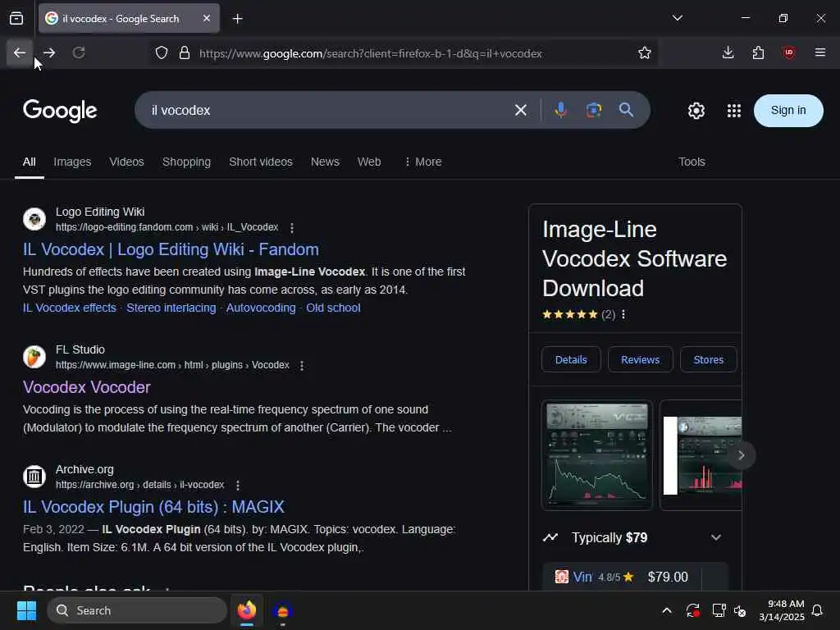The height and width of the screenshot is (630, 840).
Task: Switch to the Short videos tab
Action: 261,162
